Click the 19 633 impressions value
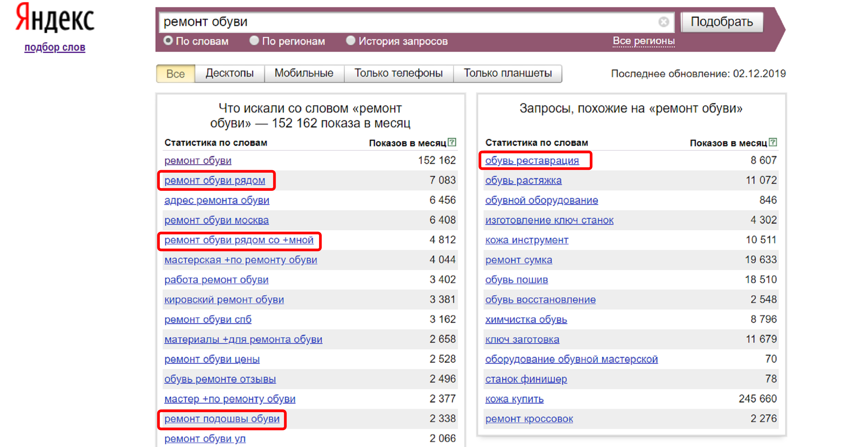 coord(761,260)
